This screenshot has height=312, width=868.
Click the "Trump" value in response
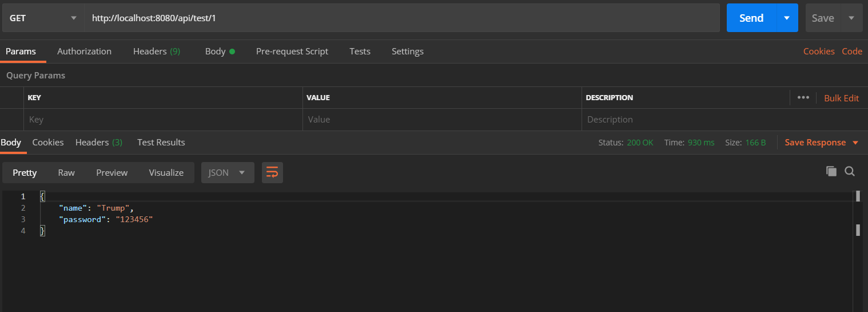point(113,208)
